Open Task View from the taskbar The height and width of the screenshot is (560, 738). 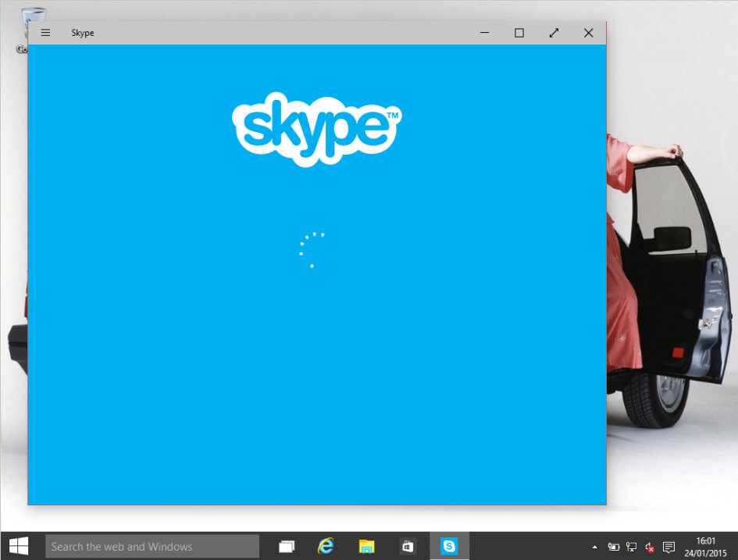click(286, 546)
